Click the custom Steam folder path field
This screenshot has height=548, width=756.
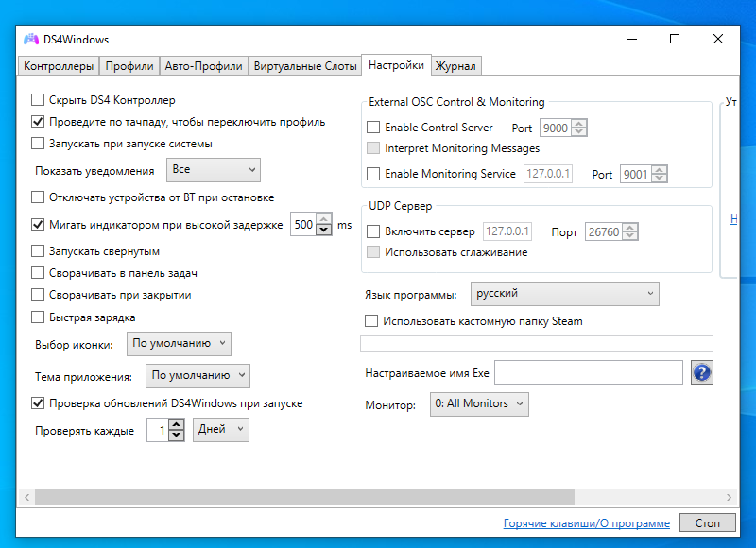coord(537,344)
